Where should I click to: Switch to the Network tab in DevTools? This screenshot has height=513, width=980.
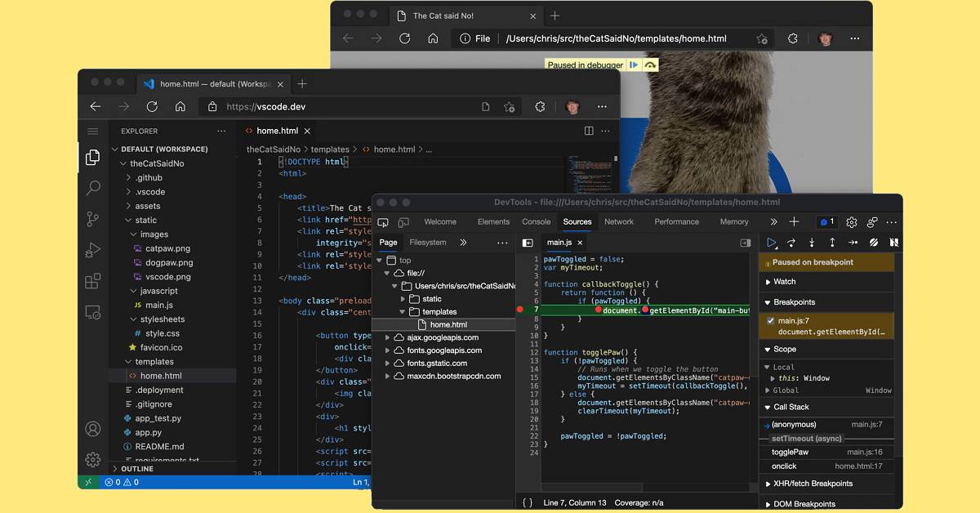coord(619,222)
